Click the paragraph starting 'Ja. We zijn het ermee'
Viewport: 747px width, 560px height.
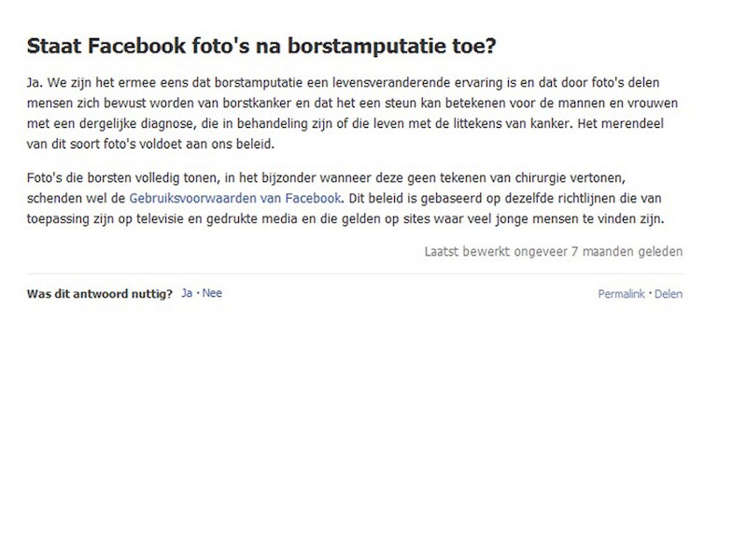coord(353,113)
